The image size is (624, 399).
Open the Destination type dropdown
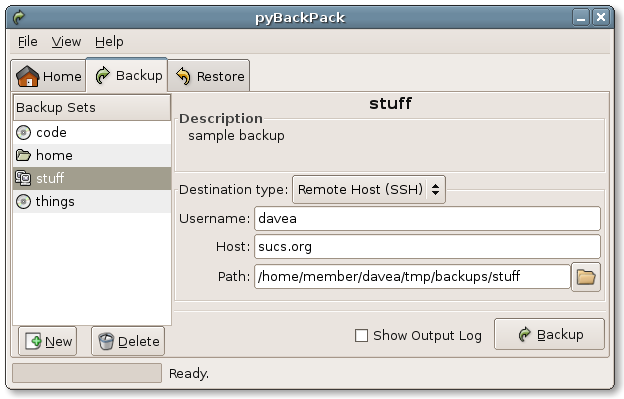pyautogui.click(x=369, y=190)
